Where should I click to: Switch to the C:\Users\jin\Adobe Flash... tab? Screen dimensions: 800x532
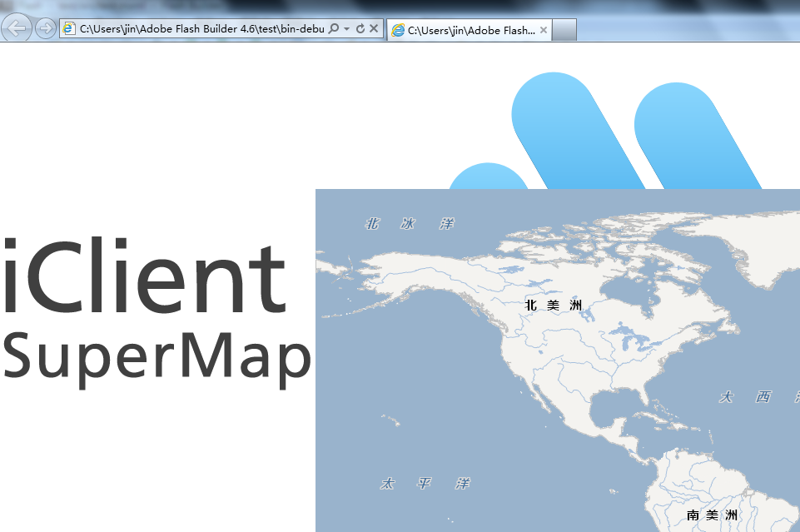(x=469, y=30)
